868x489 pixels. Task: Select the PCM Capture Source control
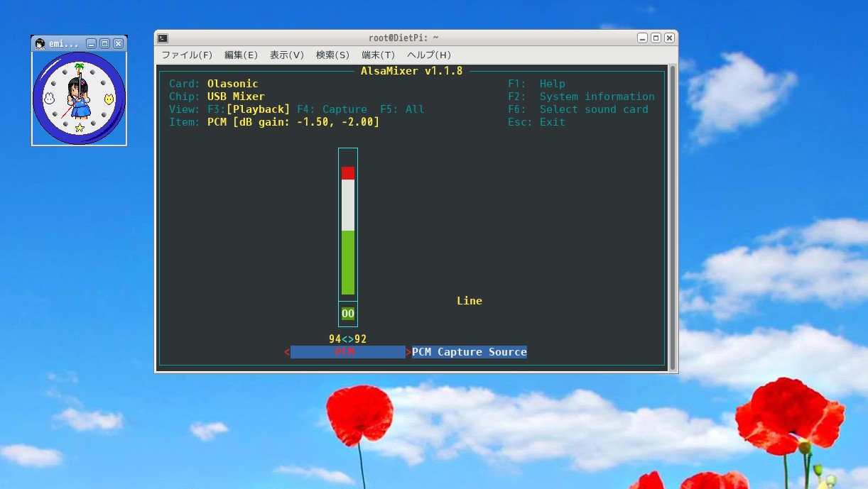click(470, 352)
